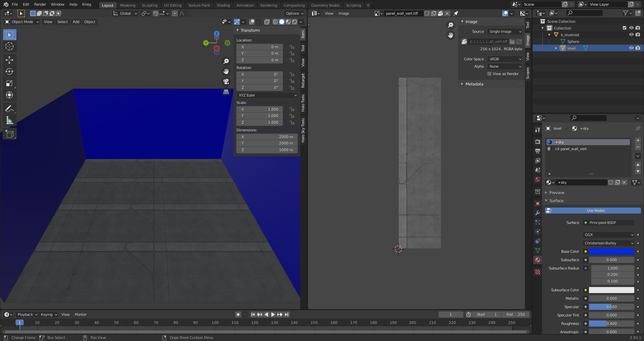Switch to Shading workspace tab
This screenshot has width=644, height=341.
tap(223, 5)
